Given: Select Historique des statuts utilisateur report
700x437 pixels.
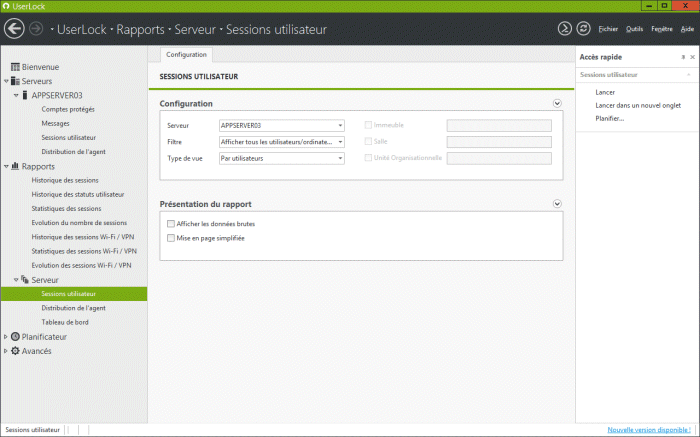Looking at the screenshot, I should coord(78,195).
